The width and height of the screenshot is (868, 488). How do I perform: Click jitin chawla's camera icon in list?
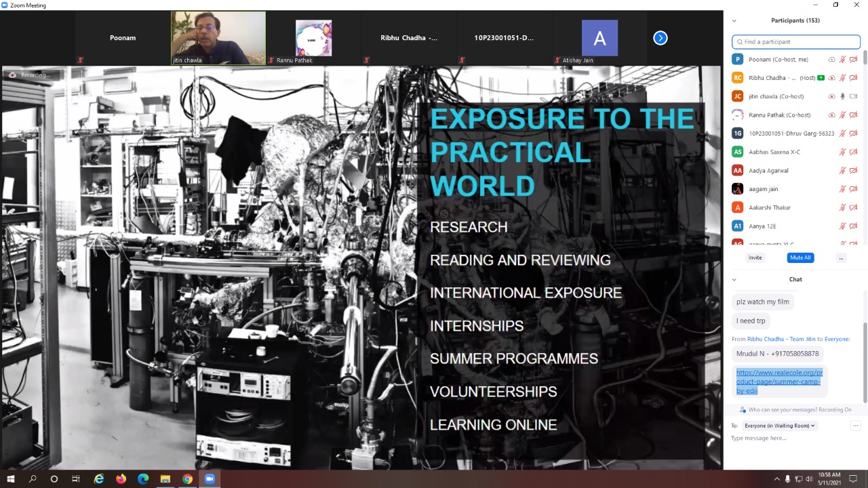(854, 96)
